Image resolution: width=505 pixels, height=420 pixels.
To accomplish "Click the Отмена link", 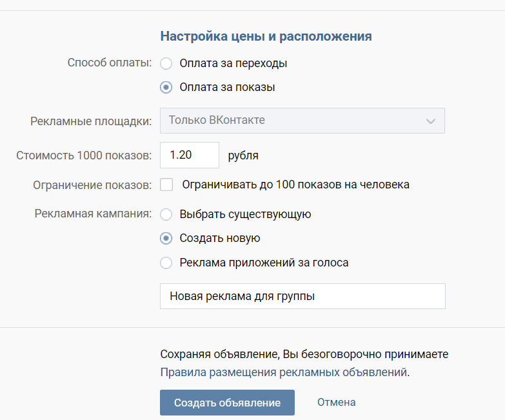I will [336, 402].
